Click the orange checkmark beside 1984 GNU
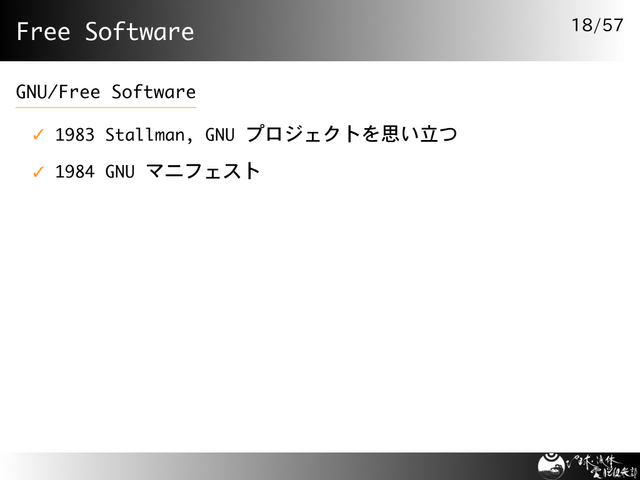Image resolution: width=640 pixels, height=480 pixels. pyautogui.click(x=37, y=172)
